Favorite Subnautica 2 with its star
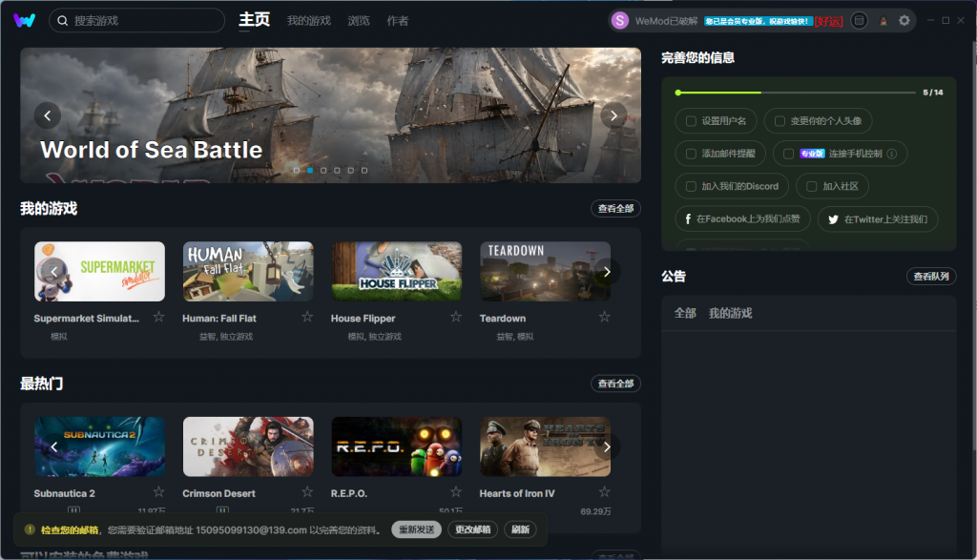Image resolution: width=977 pixels, height=560 pixels. pyautogui.click(x=159, y=492)
